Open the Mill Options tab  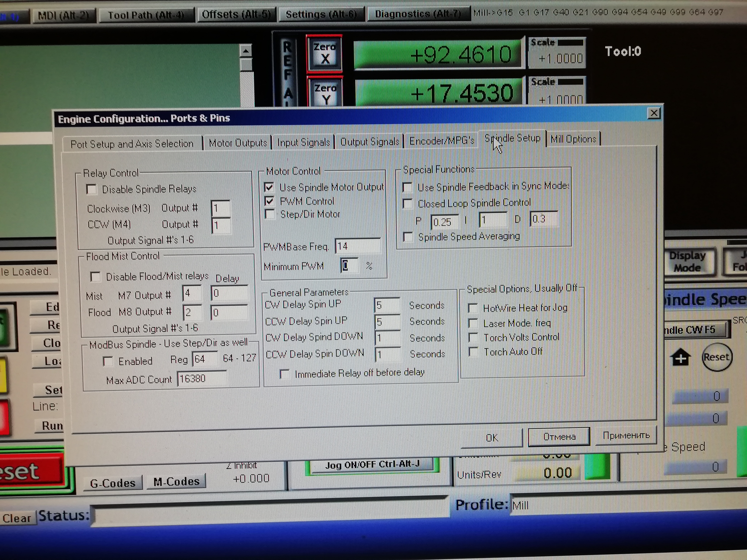[x=573, y=139]
